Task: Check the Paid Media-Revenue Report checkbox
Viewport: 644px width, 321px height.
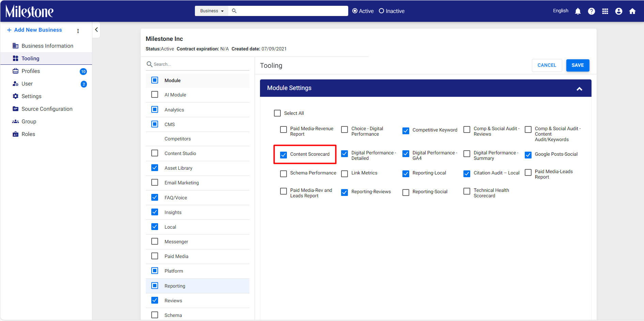Action: [x=283, y=129]
